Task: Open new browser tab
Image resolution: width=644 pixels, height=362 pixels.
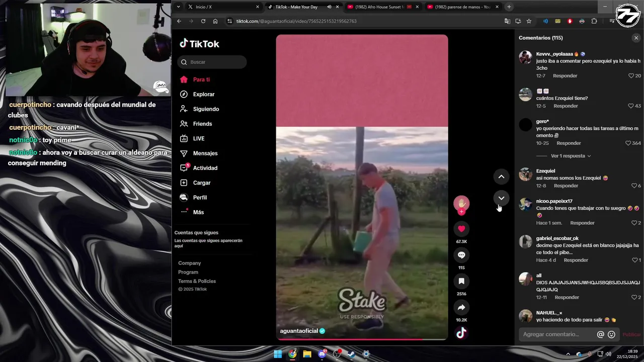Action: [509, 7]
